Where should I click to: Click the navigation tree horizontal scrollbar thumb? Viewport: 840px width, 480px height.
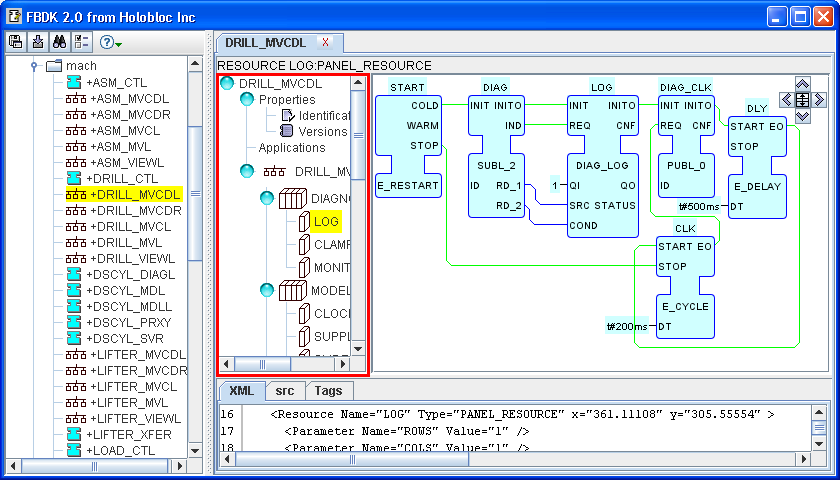click(262, 364)
